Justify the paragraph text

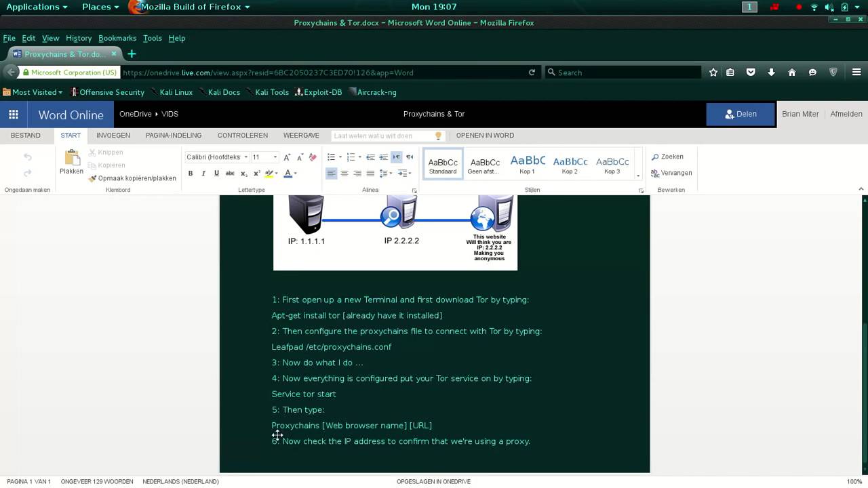click(x=370, y=174)
